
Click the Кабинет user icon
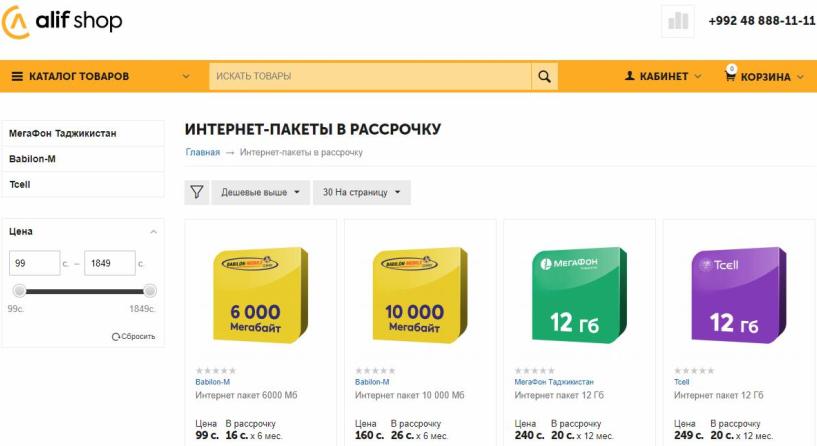point(630,76)
